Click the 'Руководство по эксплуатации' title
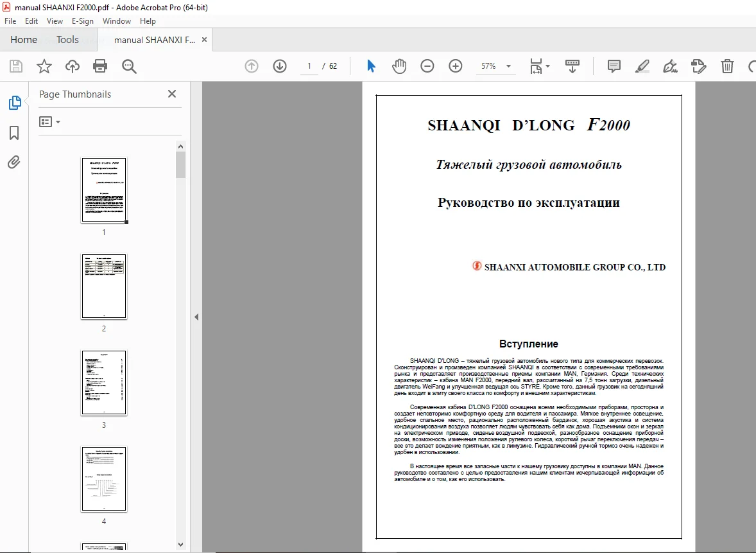 click(x=528, y=203)
